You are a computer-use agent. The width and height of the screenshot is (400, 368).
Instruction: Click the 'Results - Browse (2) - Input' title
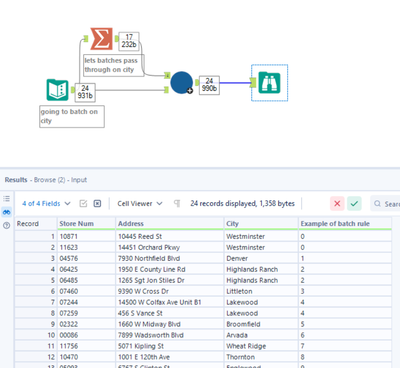point(46,180)
